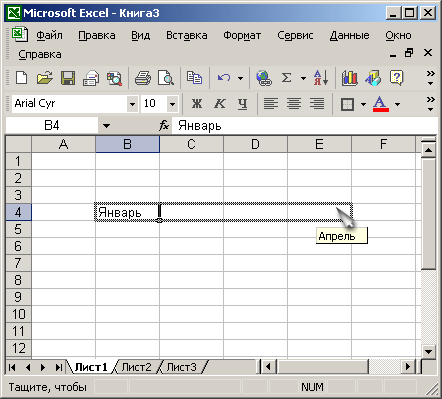Toggle bold formatting (Ж)
Viewport: 442px width, 399px height.
[x=197, y=104]
